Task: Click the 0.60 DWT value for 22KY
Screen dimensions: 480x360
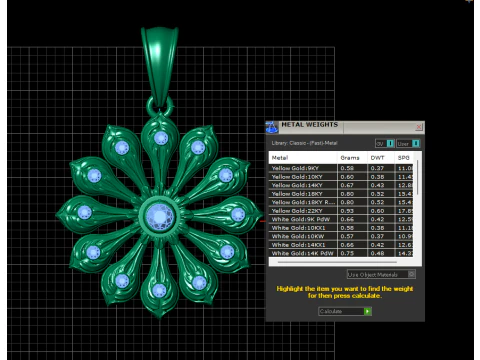Action: click(x=377, y=211)
